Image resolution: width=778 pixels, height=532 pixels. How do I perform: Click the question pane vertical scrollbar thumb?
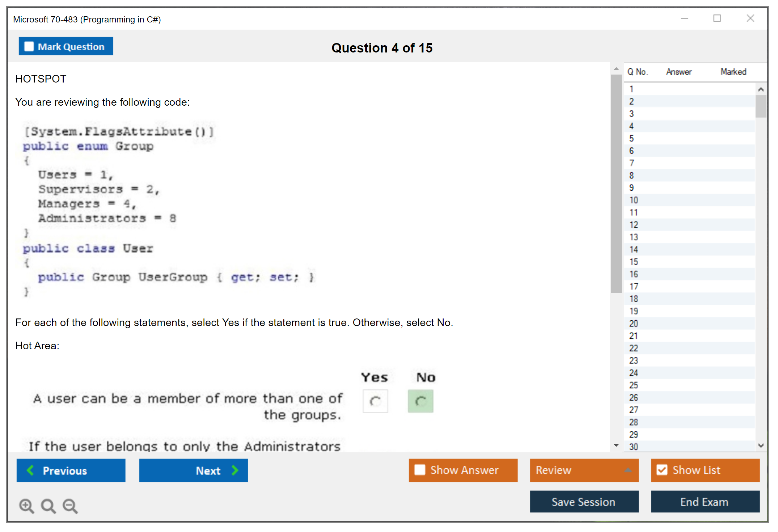[x=616, y=183]
